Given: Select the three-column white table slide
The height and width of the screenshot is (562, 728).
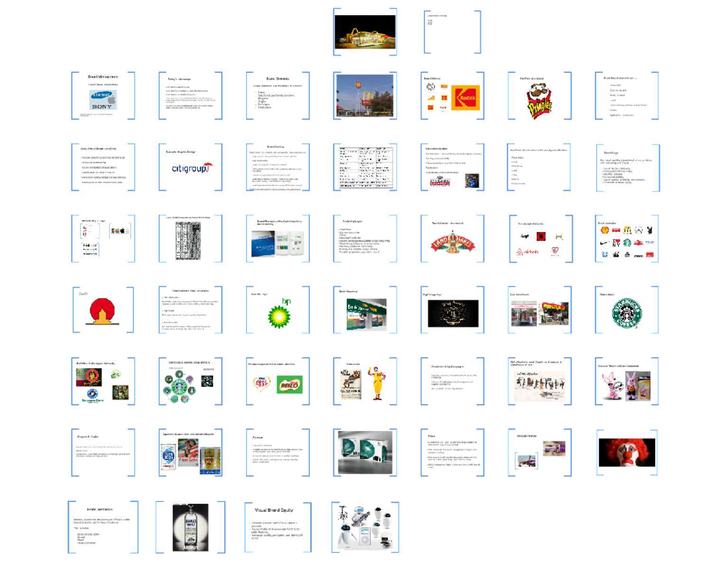Looking at the screenshot, I should pyautogui.click(x=365, y=168).
